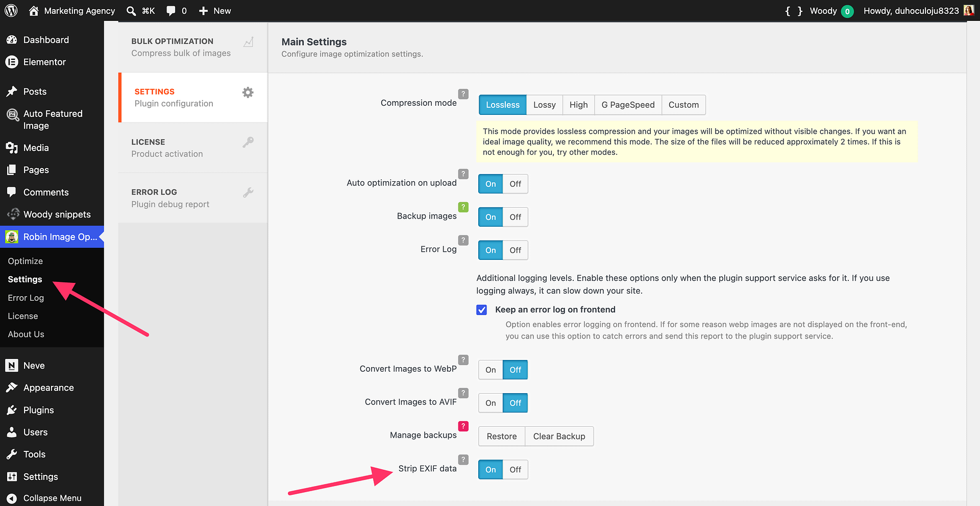Click the Woody admin bar link

point(823,11)
